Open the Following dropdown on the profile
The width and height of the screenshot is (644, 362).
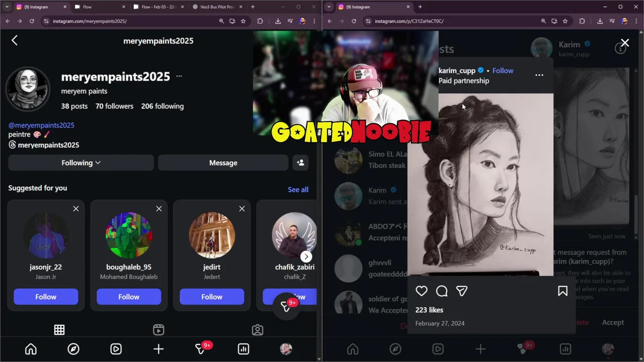pos(81,162)
